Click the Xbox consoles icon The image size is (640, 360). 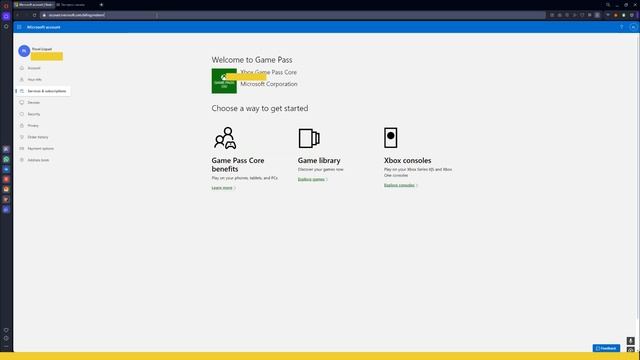pos(391,138)
